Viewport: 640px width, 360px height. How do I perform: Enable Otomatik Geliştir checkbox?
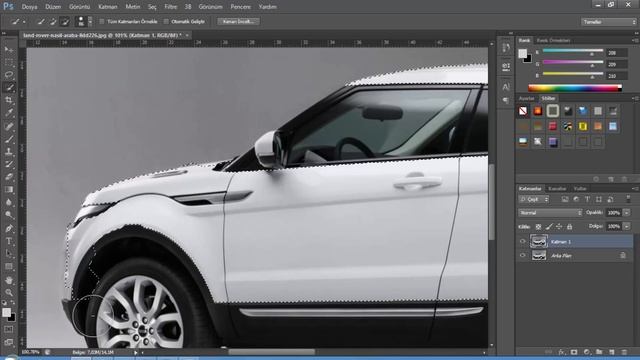pyautogui.click(x=166, y=22)
